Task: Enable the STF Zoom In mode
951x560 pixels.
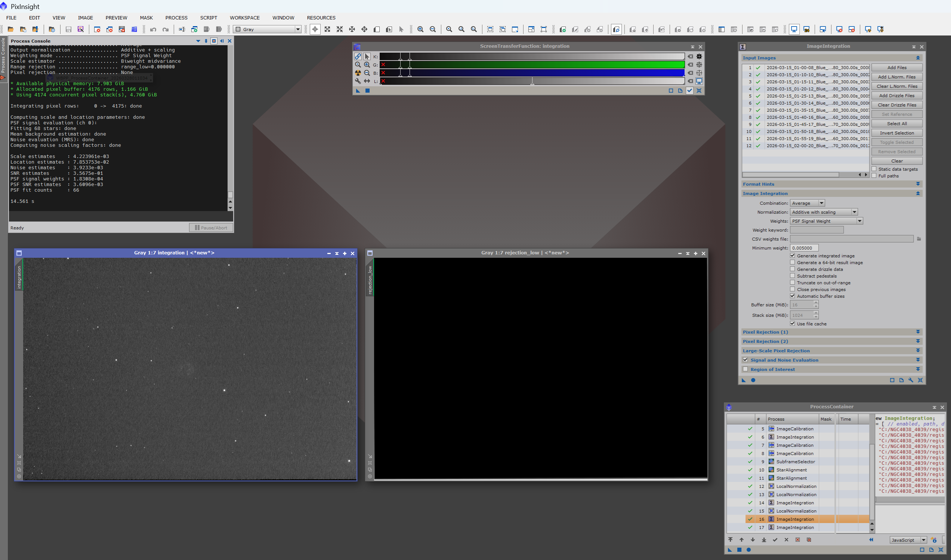Action: pos(367,65)
